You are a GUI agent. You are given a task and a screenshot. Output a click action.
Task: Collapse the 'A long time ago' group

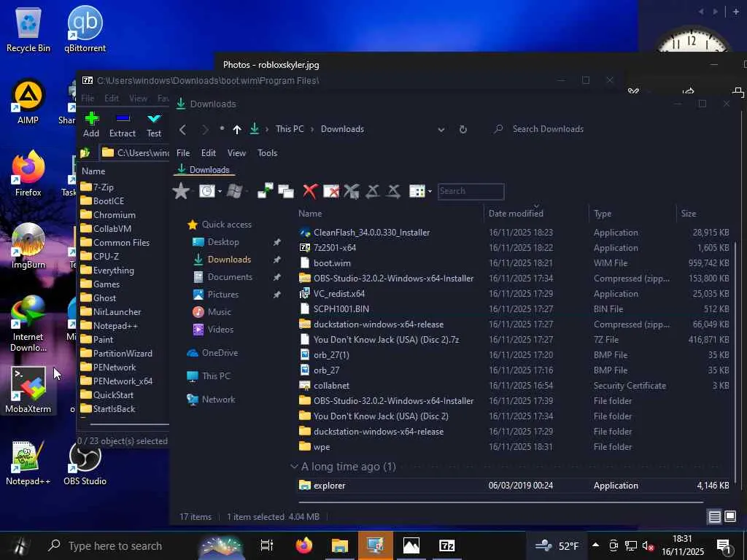tap(294, 467)
